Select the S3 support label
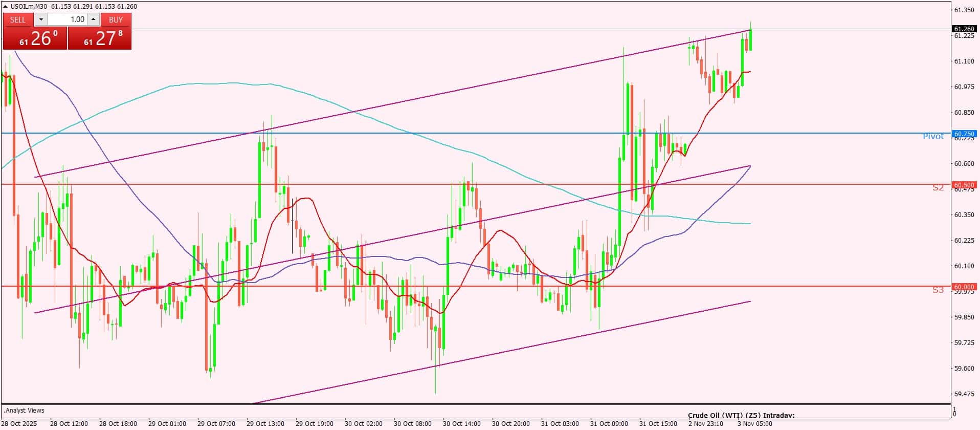 click(938, 290)
